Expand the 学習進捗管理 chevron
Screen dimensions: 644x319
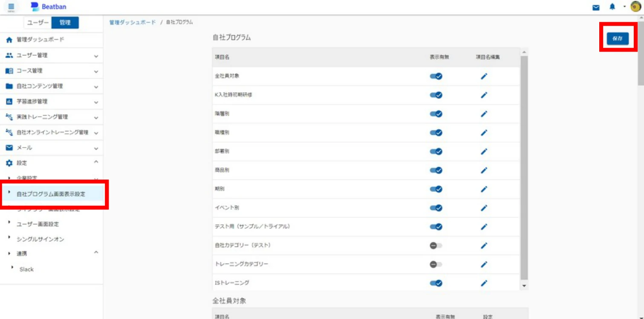96,102
